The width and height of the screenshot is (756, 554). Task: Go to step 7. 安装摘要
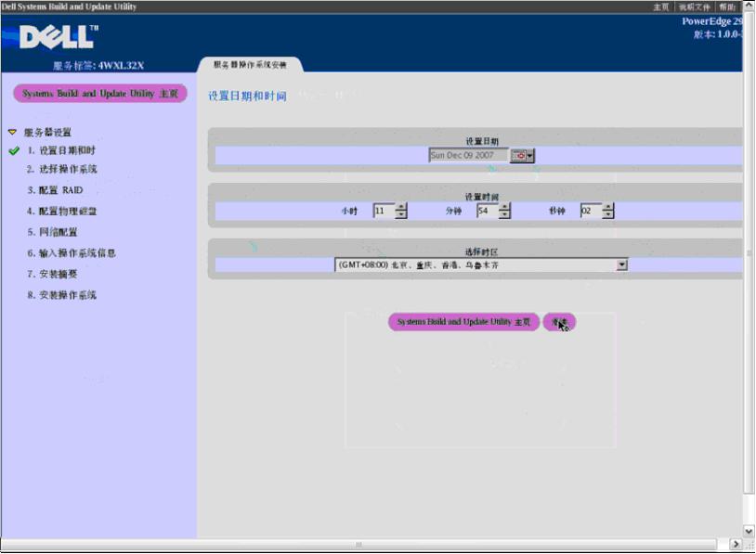click(x=52, y=274)
